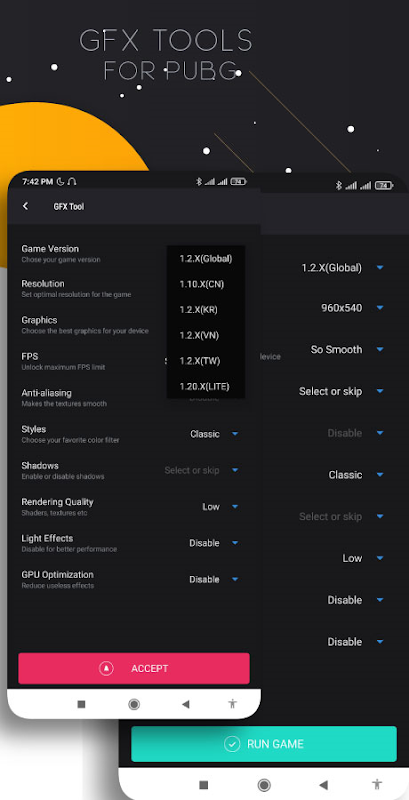Tap the square recents button in front phone
The width and height of the screenshot is (409, 800).
click(81, 704)
